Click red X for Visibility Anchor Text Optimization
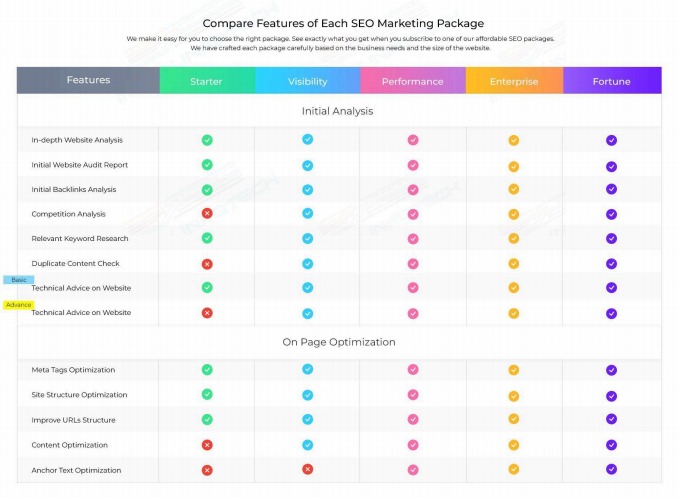Screen dimensions: 679x499 tap(308, 469)
